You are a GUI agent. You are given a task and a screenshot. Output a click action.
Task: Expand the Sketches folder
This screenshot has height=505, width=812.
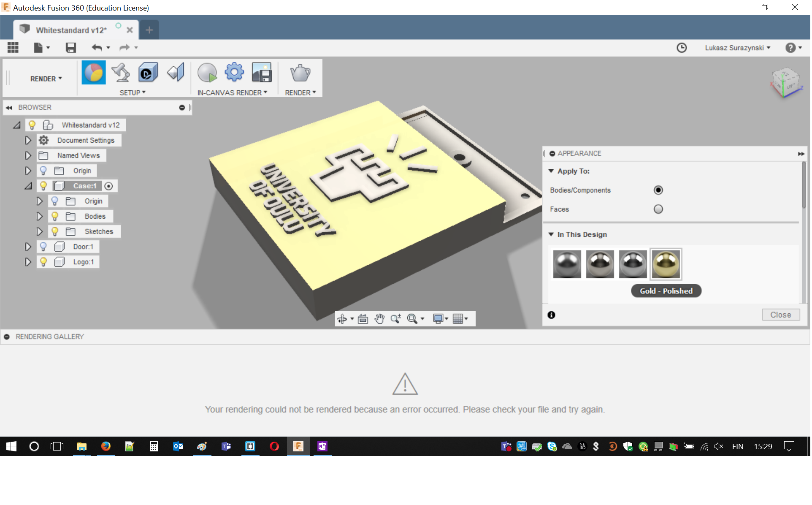[39, 232]
